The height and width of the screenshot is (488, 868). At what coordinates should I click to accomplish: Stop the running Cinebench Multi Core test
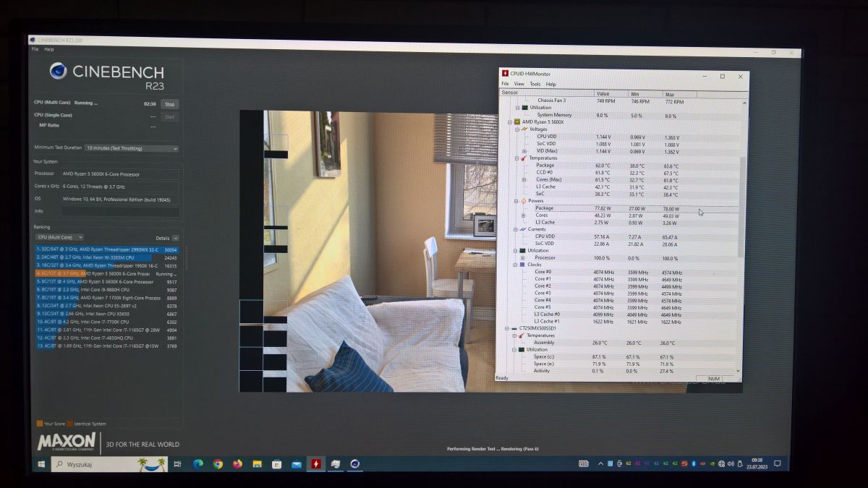coord(169,104)
